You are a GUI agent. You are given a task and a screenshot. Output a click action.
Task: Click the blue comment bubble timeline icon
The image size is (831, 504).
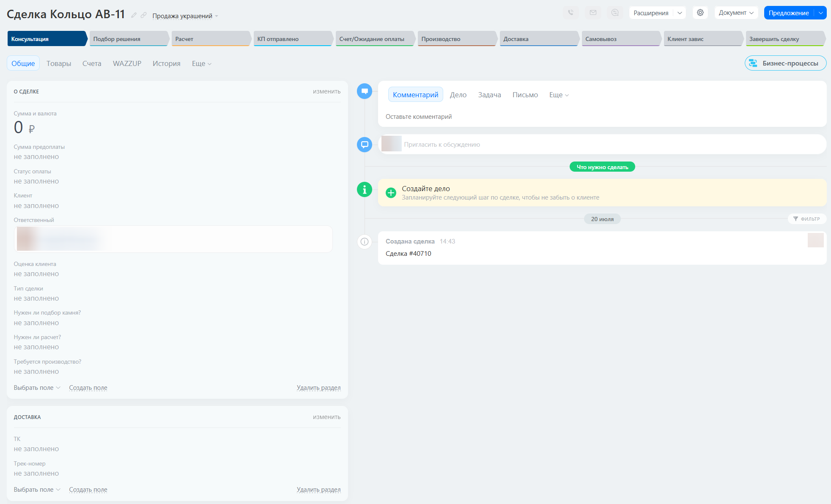click(365, 91)
